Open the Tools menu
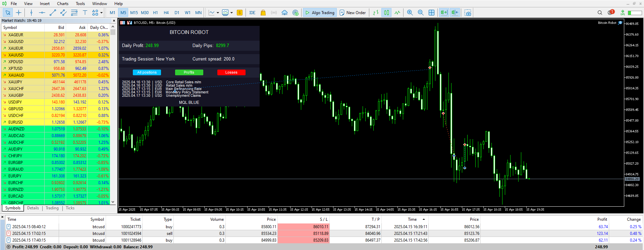Image resolution: width=644 pixels, height=250 pixels. point(80,4)
